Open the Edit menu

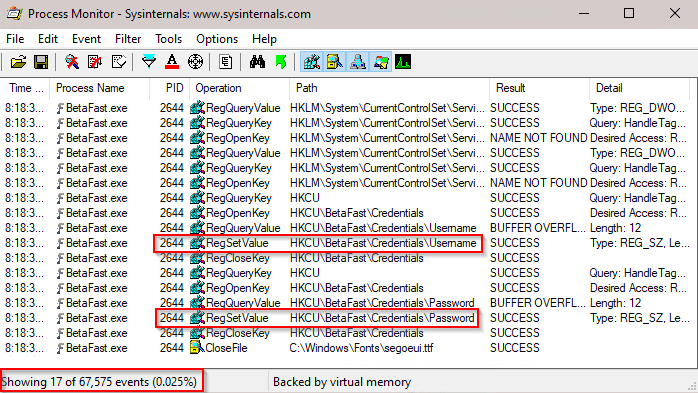[48, 39]
